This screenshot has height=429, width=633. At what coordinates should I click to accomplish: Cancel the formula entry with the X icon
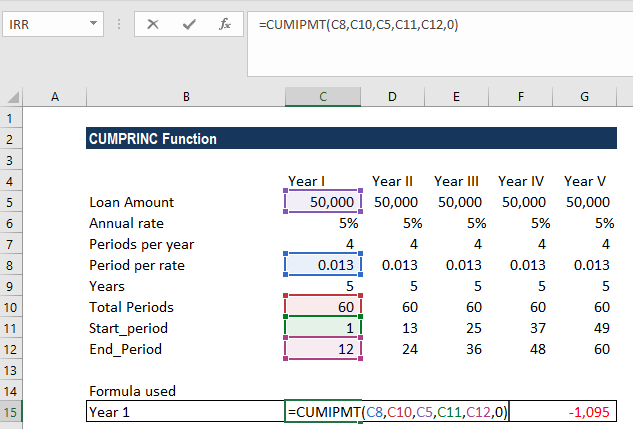[x=153, y=25]
